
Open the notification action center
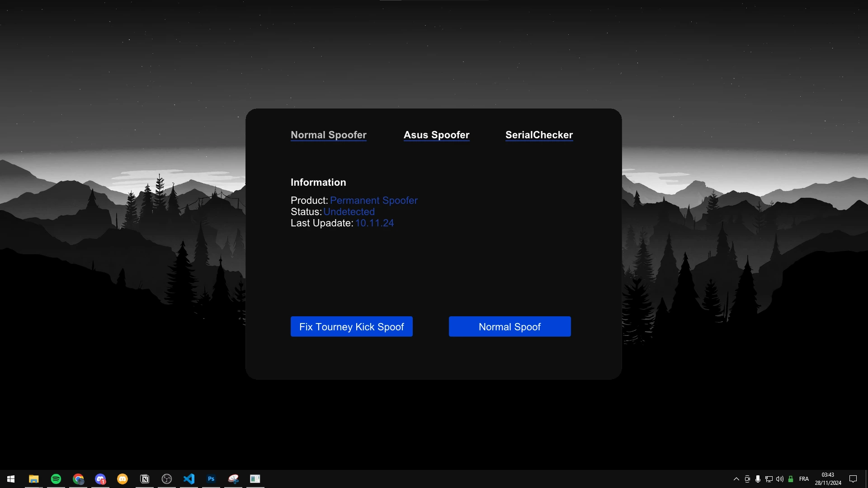click(x=853, y=479)
